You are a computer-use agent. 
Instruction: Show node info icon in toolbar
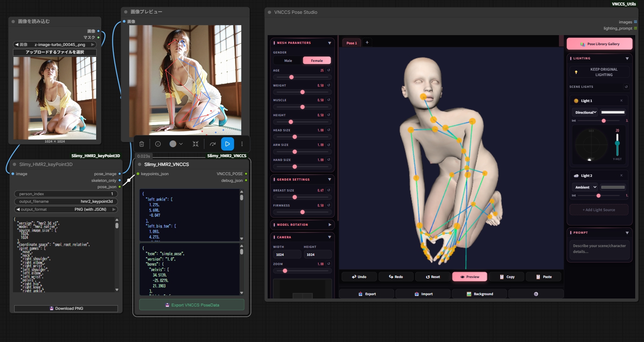[x=158, y=144]
